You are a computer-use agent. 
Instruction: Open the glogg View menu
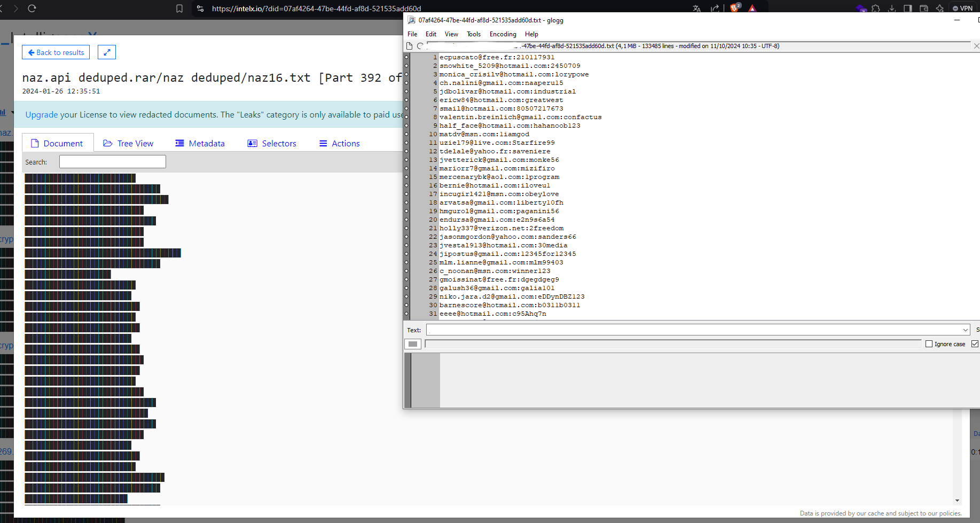pos(451,34)
